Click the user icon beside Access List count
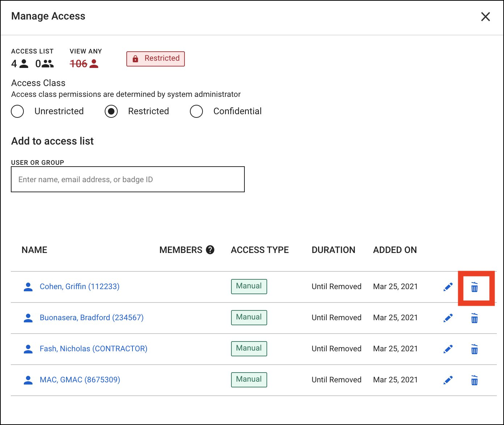Screen dimensions: 504x425 coord(23,64)
